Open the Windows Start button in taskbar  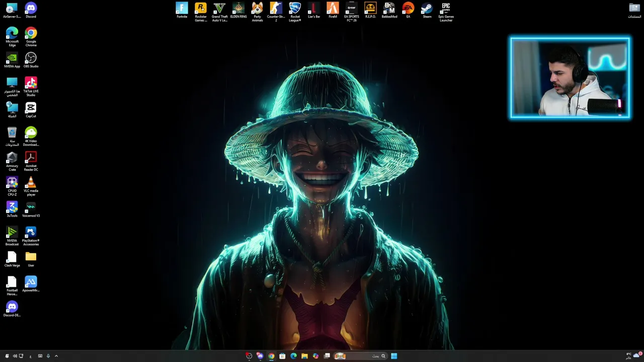(394, 356)
